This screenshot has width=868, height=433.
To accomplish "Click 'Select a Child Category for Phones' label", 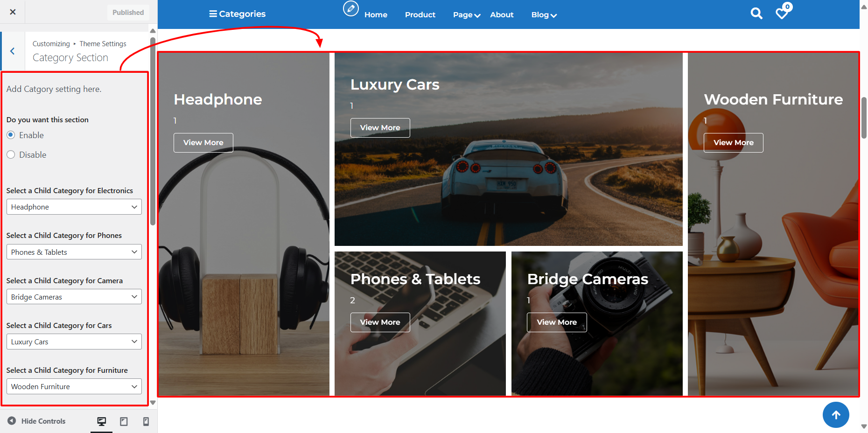I will tap(64, 236).
